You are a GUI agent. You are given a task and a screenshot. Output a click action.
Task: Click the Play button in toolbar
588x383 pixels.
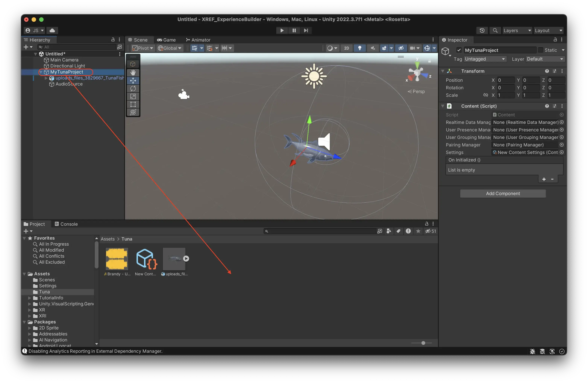pyautogui.click(x=282, y=30)
